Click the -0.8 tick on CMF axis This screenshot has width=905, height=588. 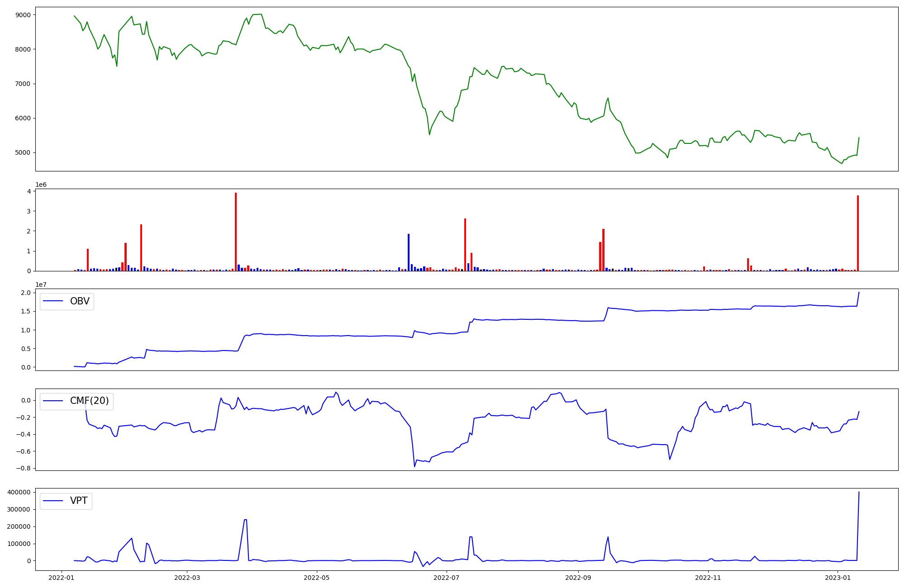[x=24, y=469]
